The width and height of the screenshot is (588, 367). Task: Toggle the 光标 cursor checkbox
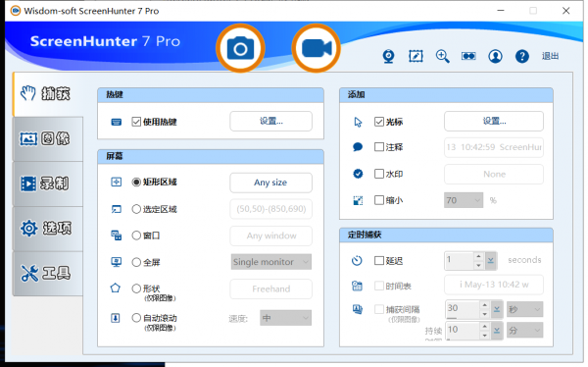pos(379,122)
